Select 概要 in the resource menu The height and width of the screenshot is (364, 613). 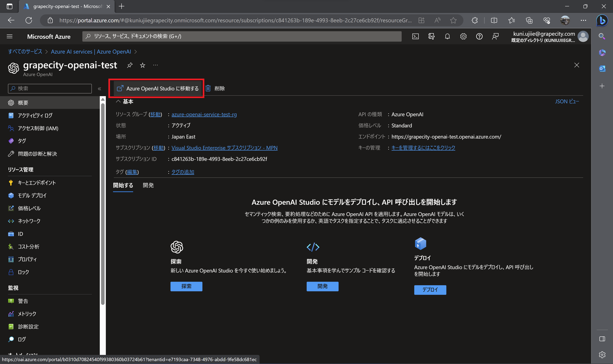[x=50, y=103]
